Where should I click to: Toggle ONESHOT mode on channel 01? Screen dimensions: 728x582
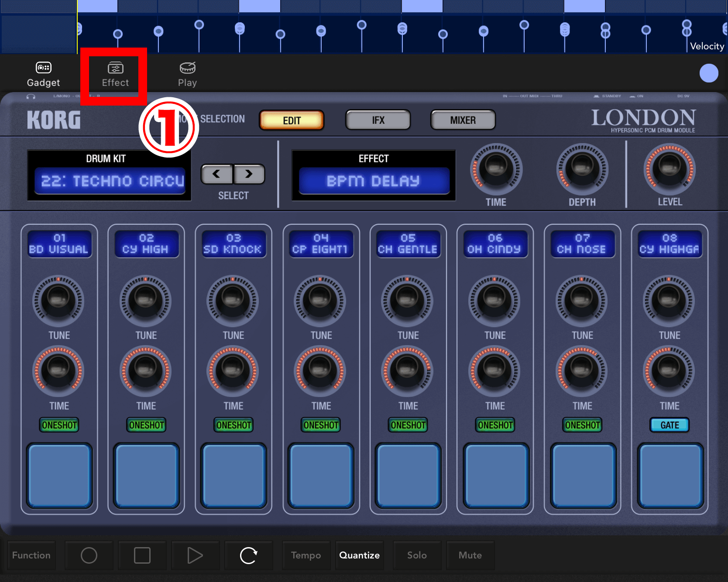59,425
